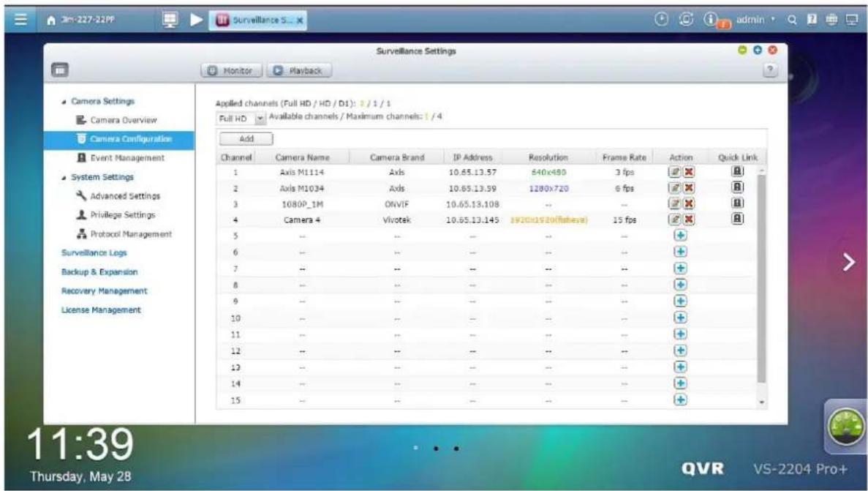The image size is (868, 491).
Task: Delete the Camera 4 entry
Action: click(x=688, y=220)
